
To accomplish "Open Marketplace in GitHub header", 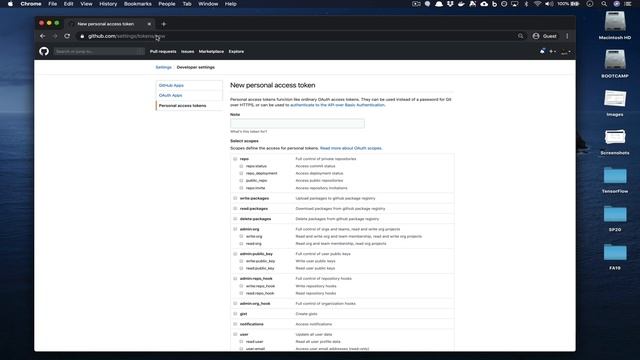I will point(211,51).
